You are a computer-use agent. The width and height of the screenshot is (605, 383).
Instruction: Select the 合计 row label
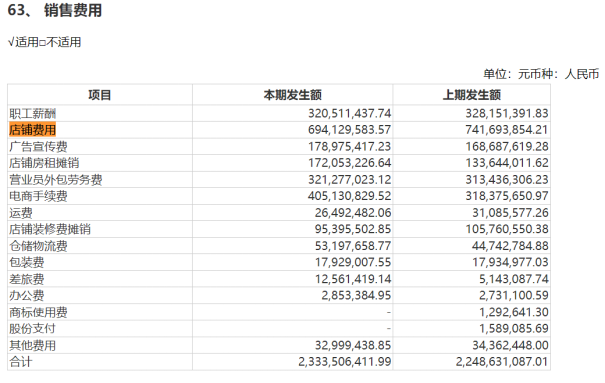pos(21,362)
